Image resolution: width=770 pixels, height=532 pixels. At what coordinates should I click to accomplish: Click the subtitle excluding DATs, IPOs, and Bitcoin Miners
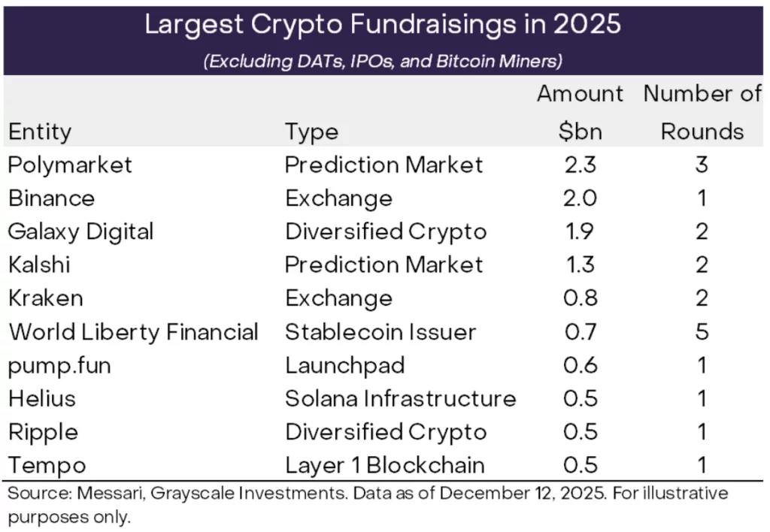[383, 60]
